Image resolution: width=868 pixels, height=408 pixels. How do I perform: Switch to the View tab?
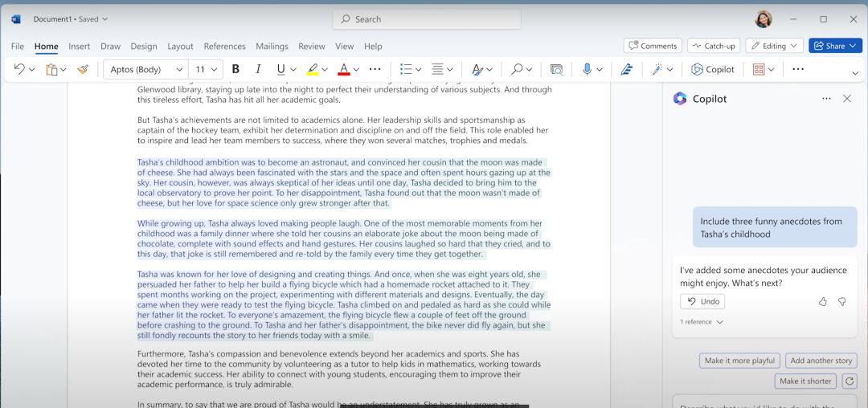click(x=344, y=47)
